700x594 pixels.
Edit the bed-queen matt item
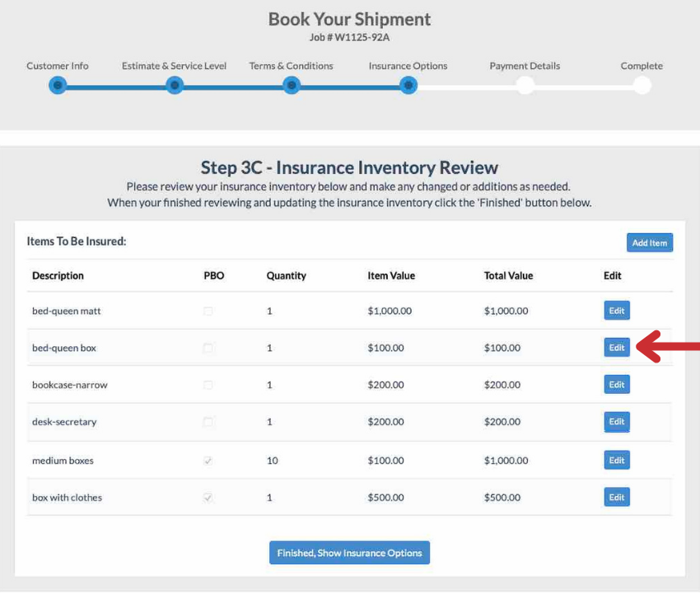(616, 311)
